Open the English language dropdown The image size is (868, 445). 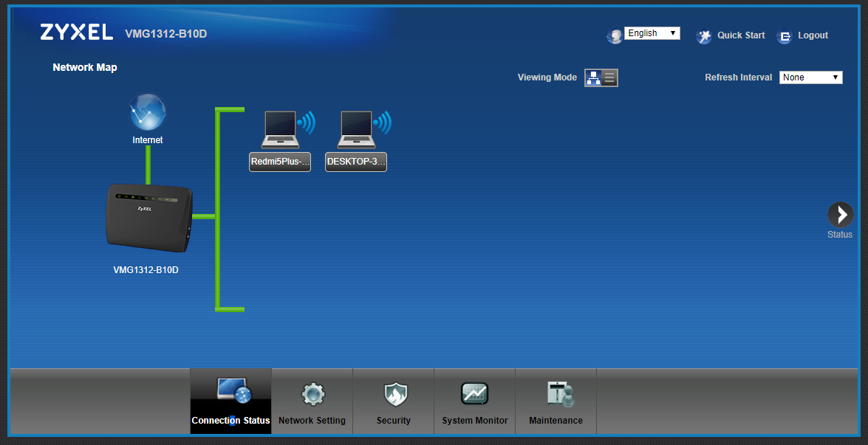tap(652, 33)
